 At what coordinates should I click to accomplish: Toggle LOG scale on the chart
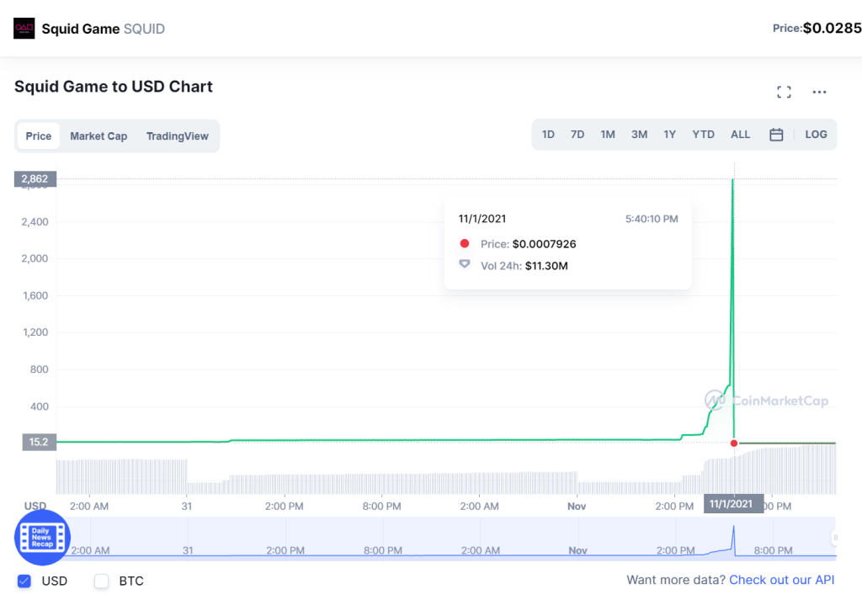pos(816,135)
